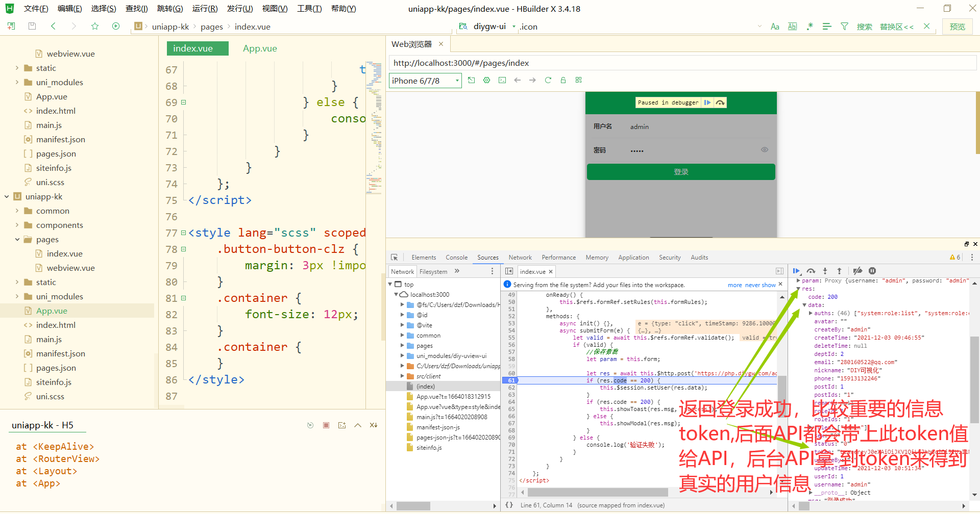Select siteinfo.js in DevTools sources tree
Image resolution: width=980 pixels, height=514 pixels.
tap(429, 448)
